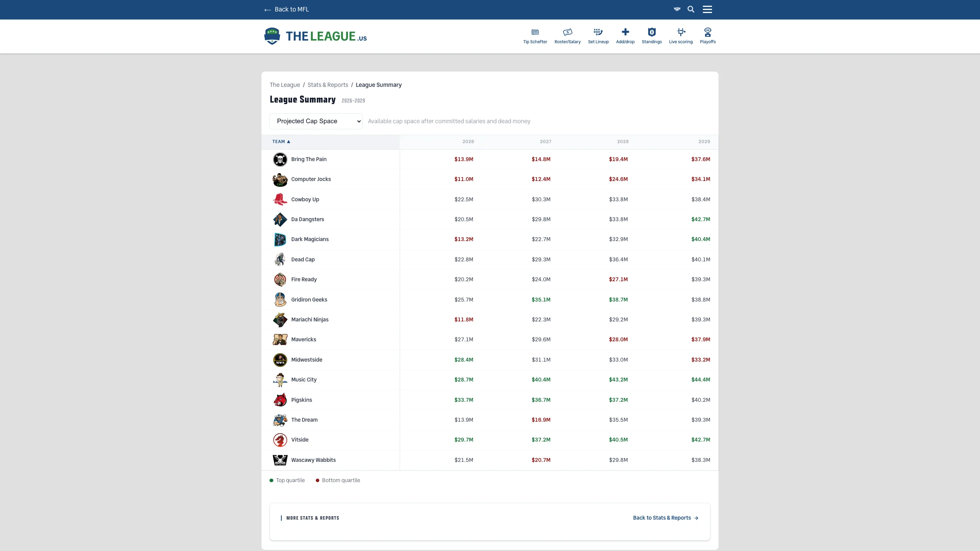Sort by the 2027 column
The image size is (980, 551).
(x=546, y=142)
